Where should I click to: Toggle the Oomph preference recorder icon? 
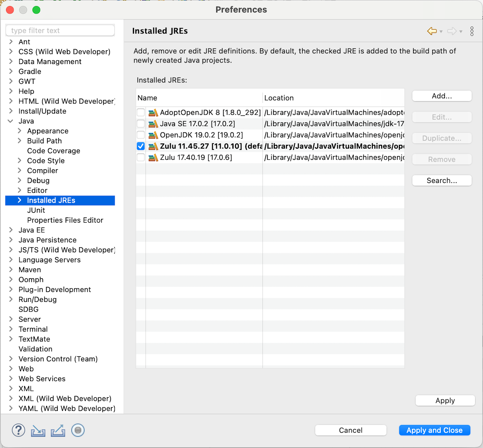[x=78, y=430]
